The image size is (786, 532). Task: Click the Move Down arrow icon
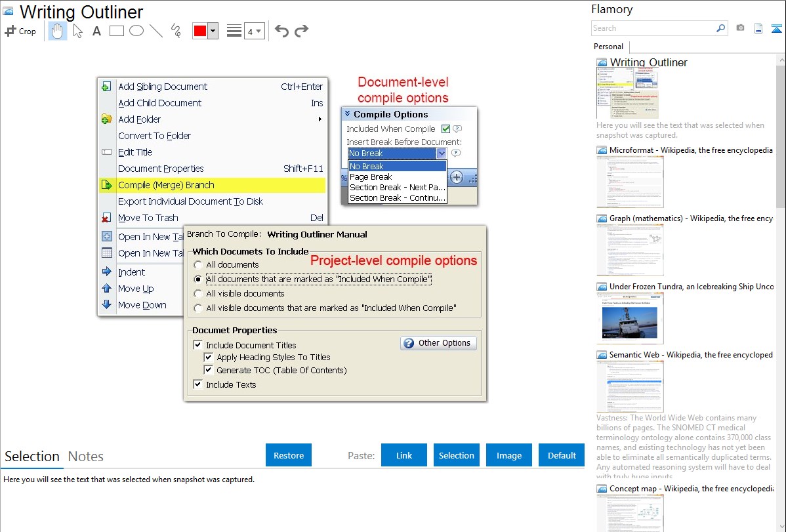coord(107,304)
